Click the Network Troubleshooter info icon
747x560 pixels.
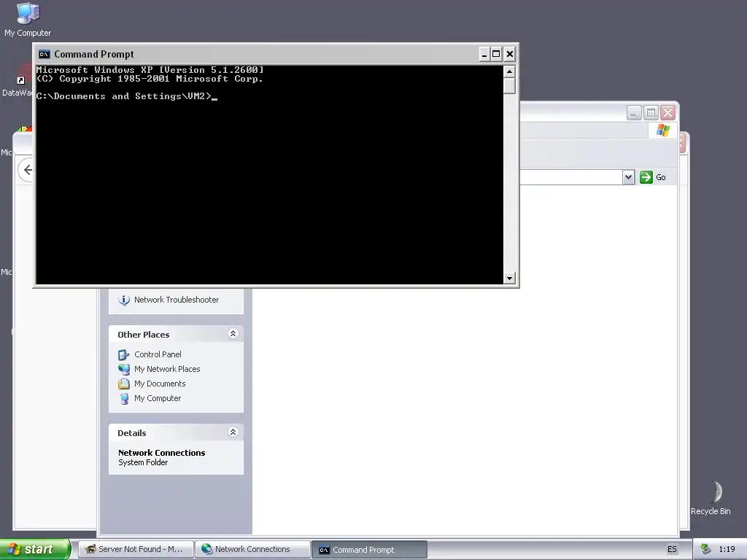[124, 300]
